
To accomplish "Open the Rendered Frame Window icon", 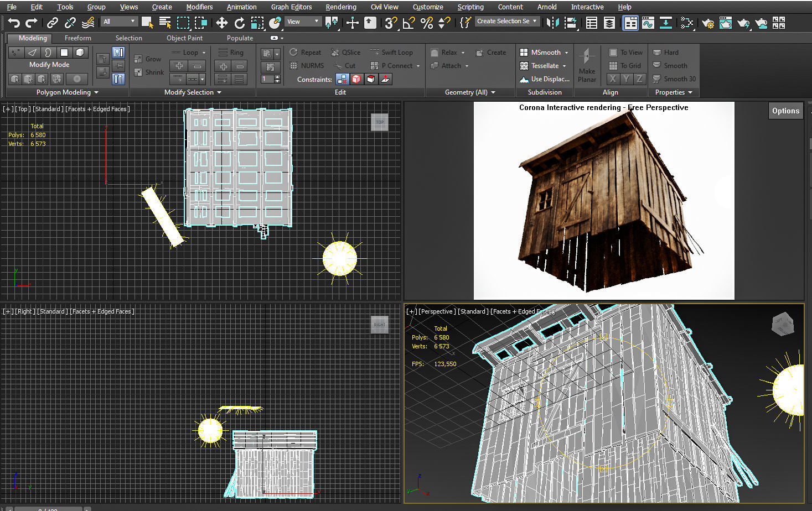I will tap(726, 23).
